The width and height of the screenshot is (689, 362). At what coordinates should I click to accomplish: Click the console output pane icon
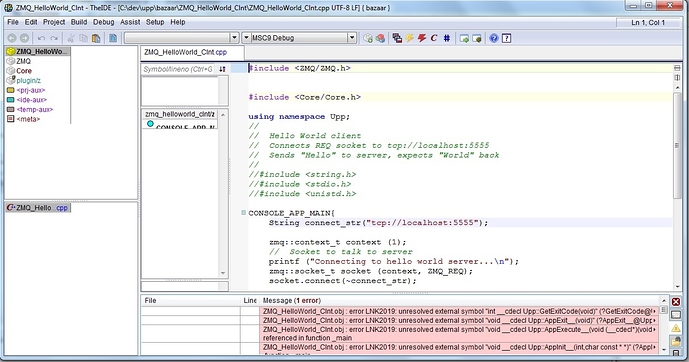click(676, 315)
